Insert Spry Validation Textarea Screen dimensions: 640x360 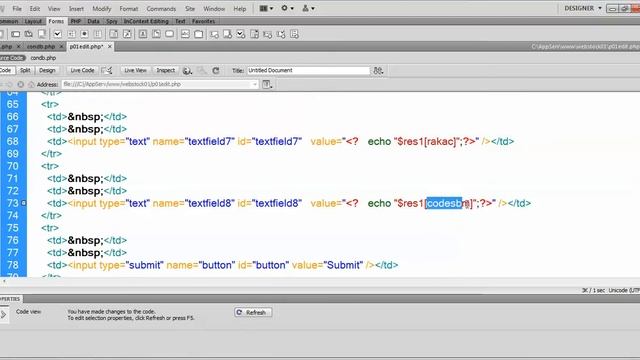coord(227,34)
